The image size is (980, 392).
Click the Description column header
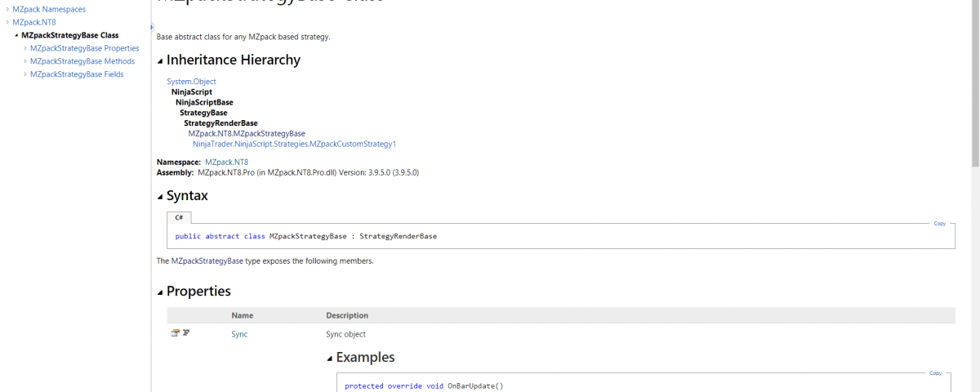[347, 315]
